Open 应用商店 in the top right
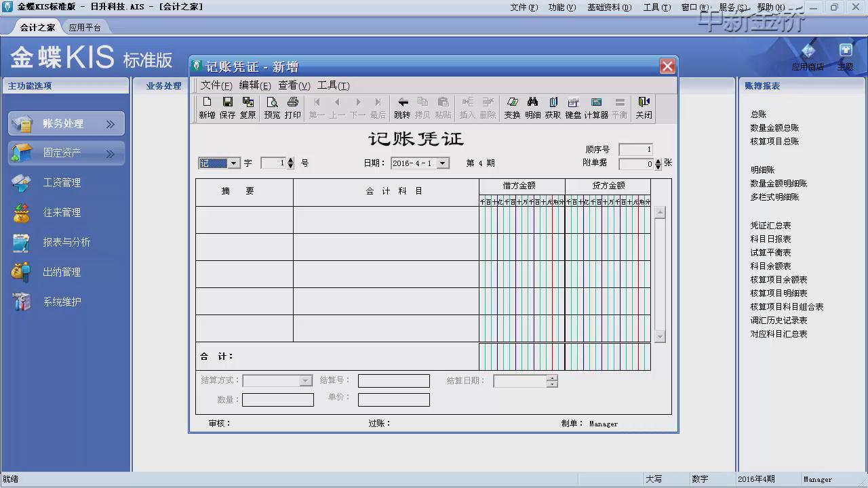The height and width of the screenshot is (488, 868). (808, 57)
